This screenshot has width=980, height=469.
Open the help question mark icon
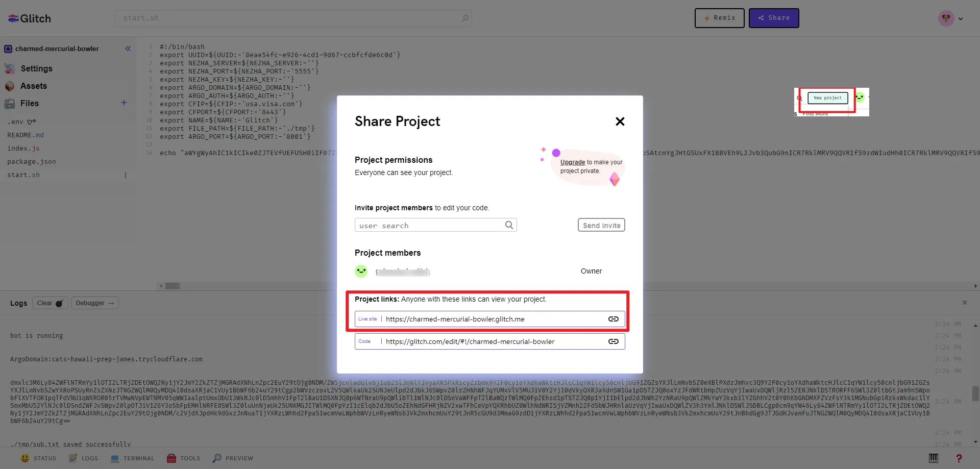pyautogui.click(x=959, y=458)
